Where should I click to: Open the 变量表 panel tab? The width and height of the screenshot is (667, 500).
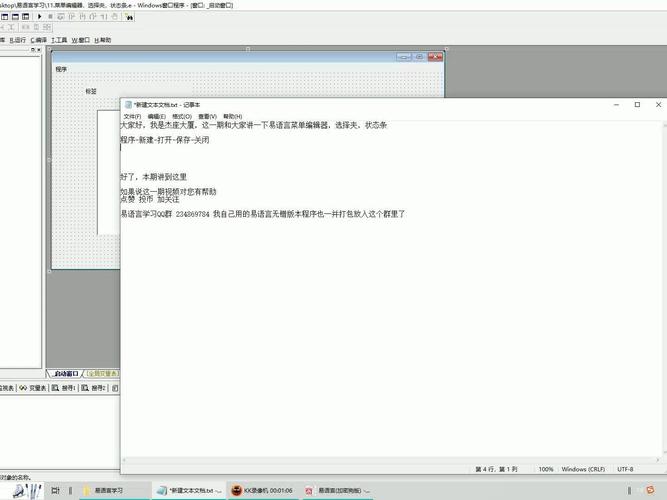[32, 388]
